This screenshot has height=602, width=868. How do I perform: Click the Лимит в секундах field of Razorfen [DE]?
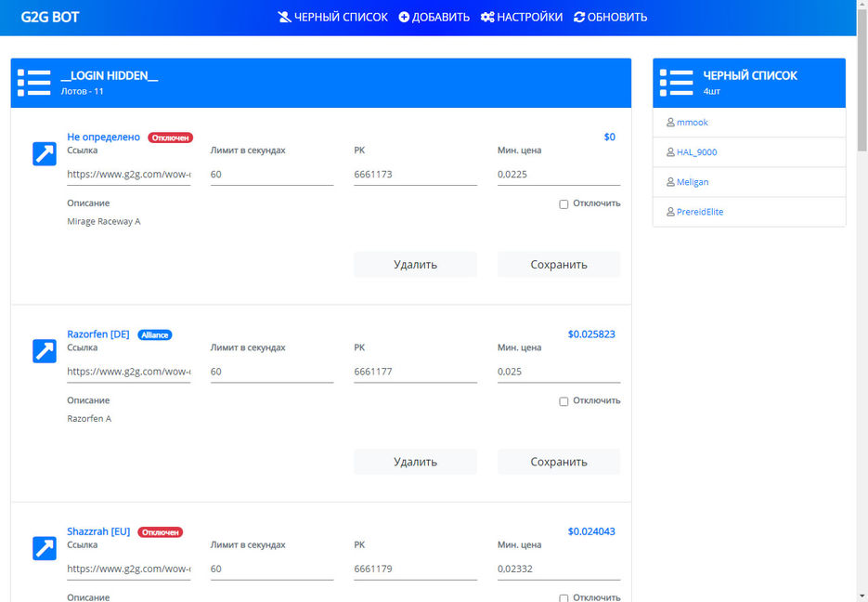point(272,372)
